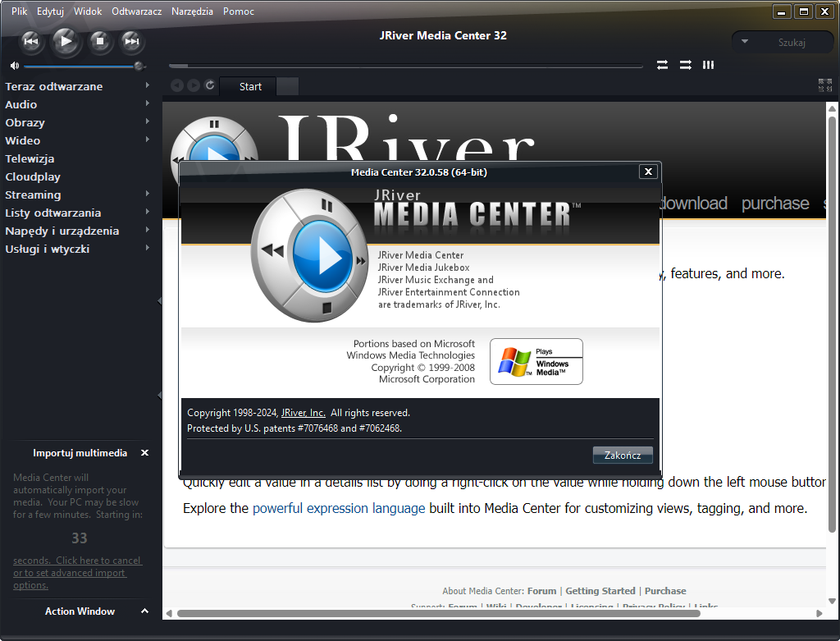Click the JRiver player logo on web page
Image resolution: width=840 pixels, height=641 pixels.
pos(214,140)
